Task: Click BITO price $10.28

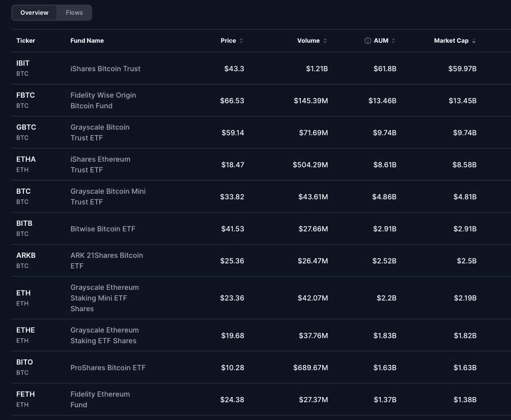Action: click(x=233, y=368)
